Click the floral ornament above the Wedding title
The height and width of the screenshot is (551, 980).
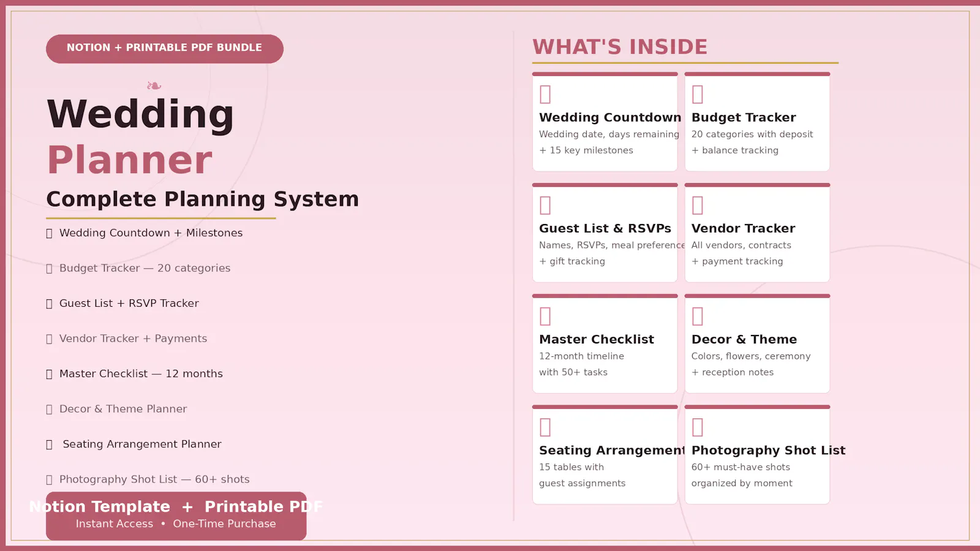(154, 86)
